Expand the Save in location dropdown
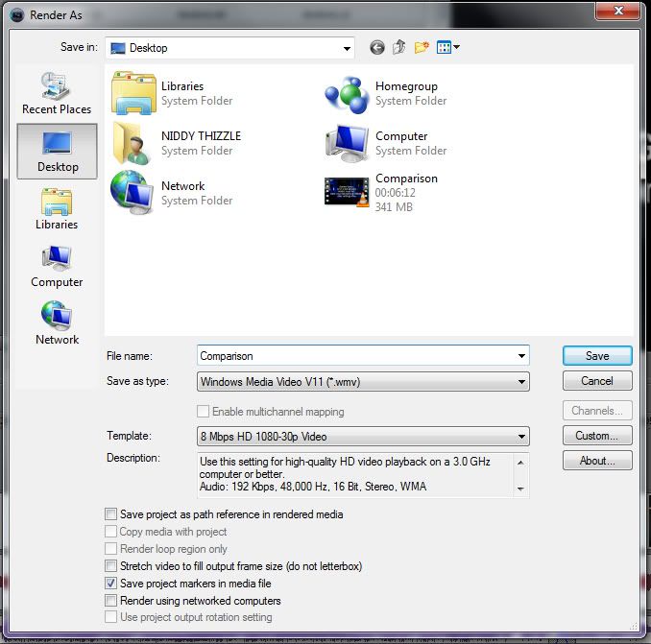Viewport: 651px width, 644px height. (347, 48)
